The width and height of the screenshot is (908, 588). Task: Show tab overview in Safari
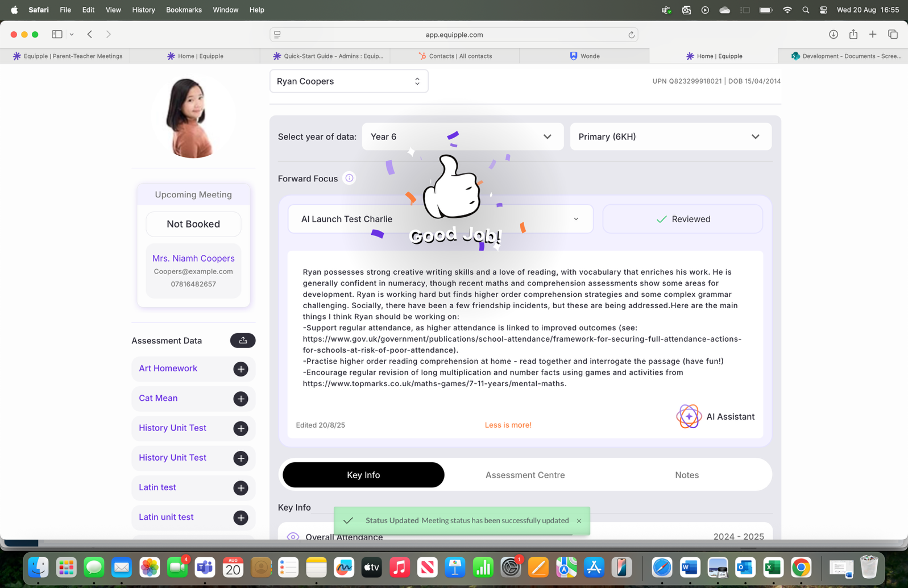pyautogui.click(x=893, y=34)
